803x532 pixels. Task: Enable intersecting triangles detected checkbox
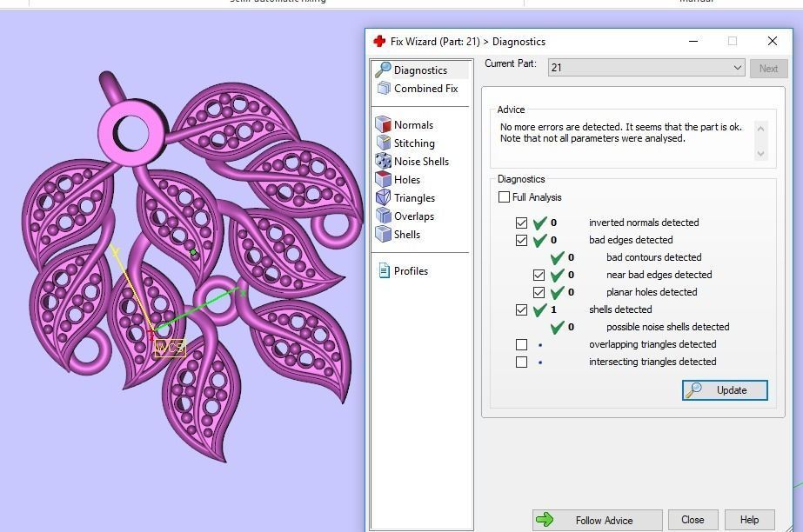521,362
